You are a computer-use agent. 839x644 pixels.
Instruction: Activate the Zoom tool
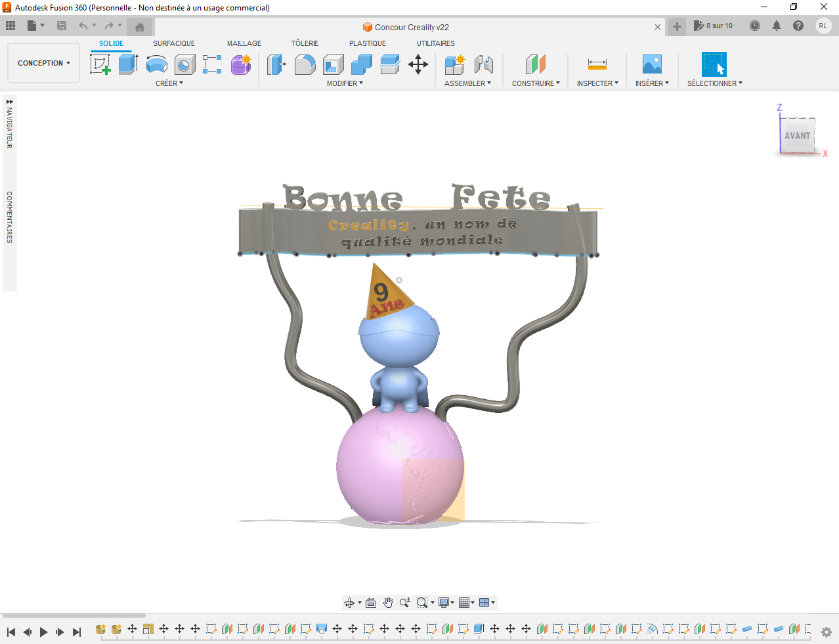coord(405,603)
